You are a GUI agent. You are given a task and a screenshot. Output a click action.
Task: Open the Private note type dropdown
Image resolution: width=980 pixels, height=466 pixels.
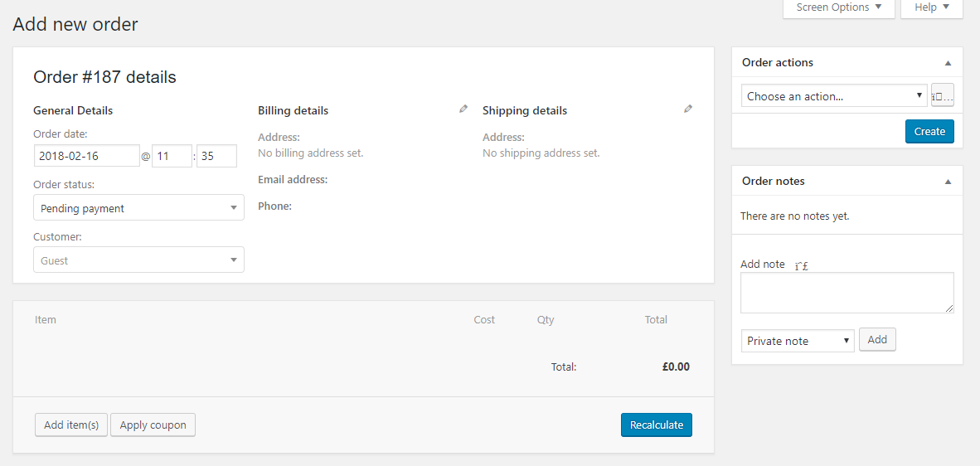tap(798, 341)
